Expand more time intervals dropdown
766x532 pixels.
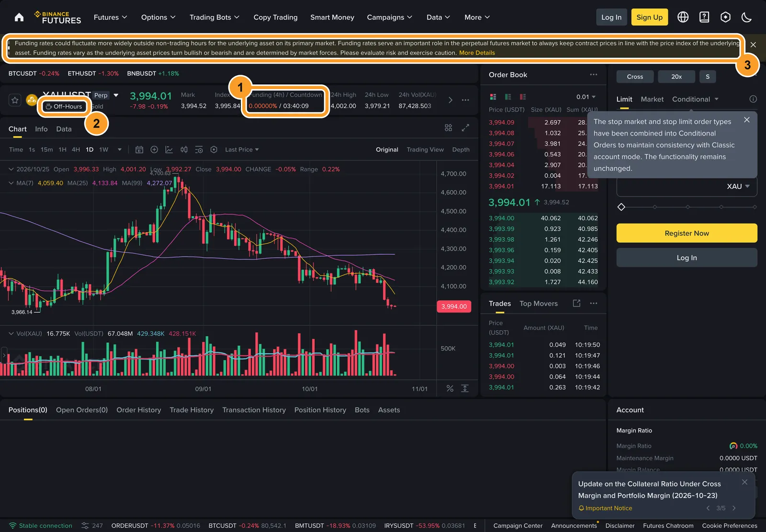tap(119, 149)
